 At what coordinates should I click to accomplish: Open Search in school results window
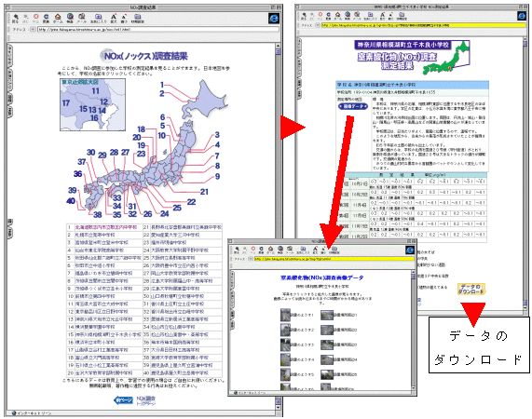pos(348,16)
